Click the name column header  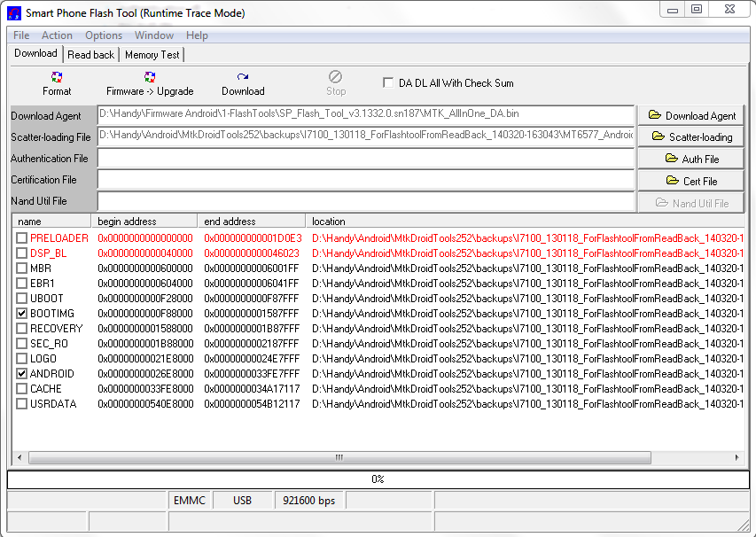click(51, 222)
